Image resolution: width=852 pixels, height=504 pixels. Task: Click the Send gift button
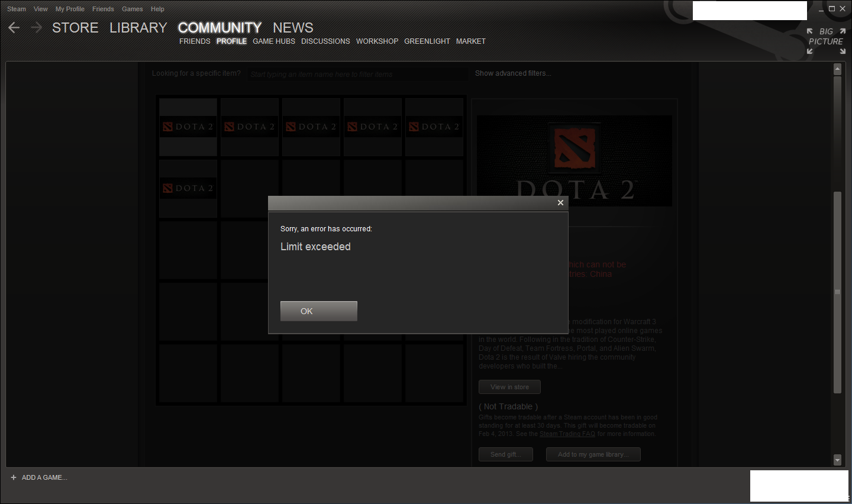click(x=506, y=454)
